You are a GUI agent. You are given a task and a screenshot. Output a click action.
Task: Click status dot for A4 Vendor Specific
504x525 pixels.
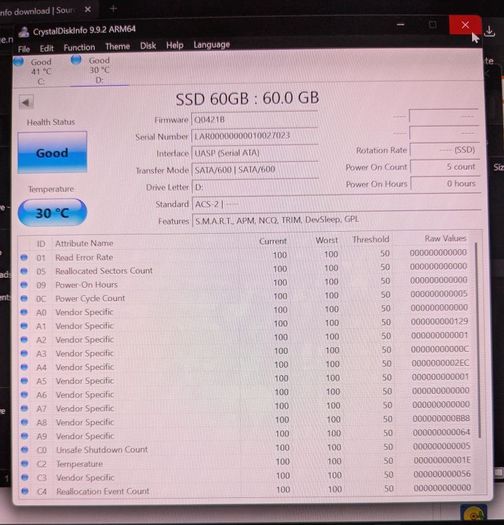click(24, 367)
